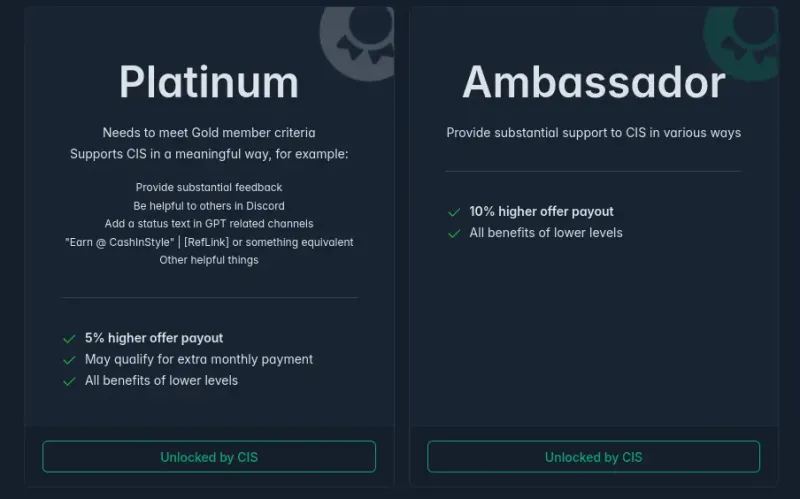Click "5% higher offer payout" text
The height and width of the screenshot is (499, 800).
[x=154, y=338]
